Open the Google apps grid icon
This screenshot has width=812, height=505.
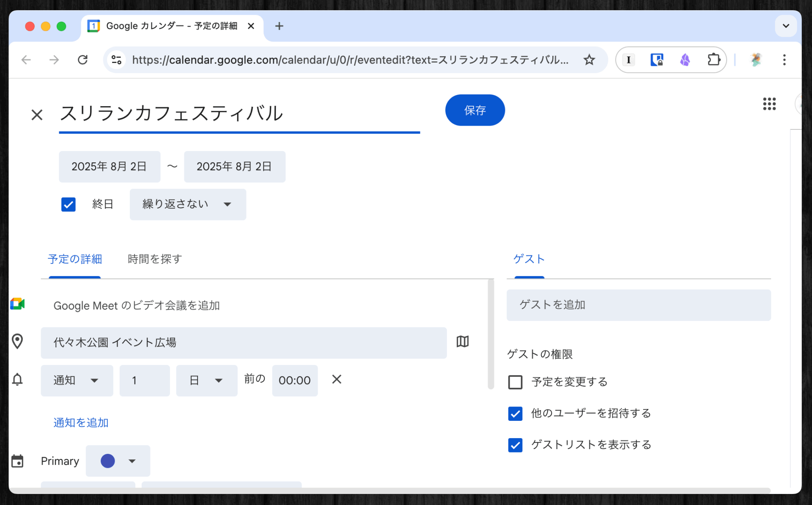(x=769, y=104)
